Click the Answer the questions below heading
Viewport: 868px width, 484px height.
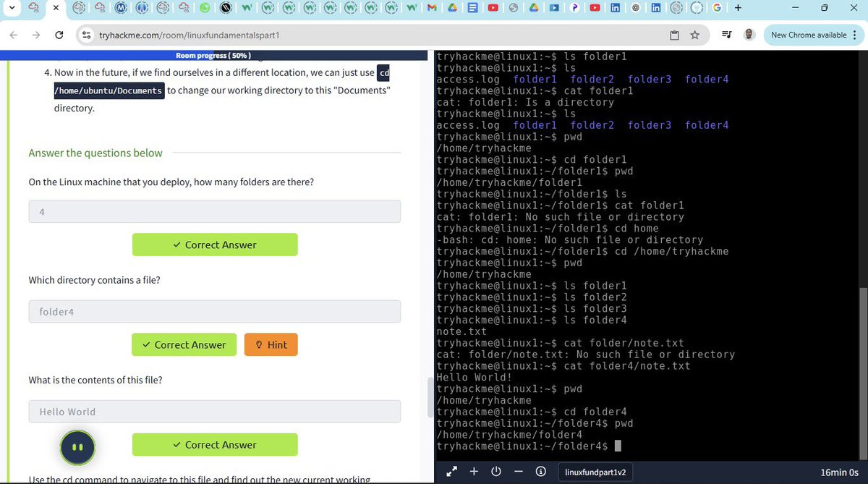click(95, 153)
